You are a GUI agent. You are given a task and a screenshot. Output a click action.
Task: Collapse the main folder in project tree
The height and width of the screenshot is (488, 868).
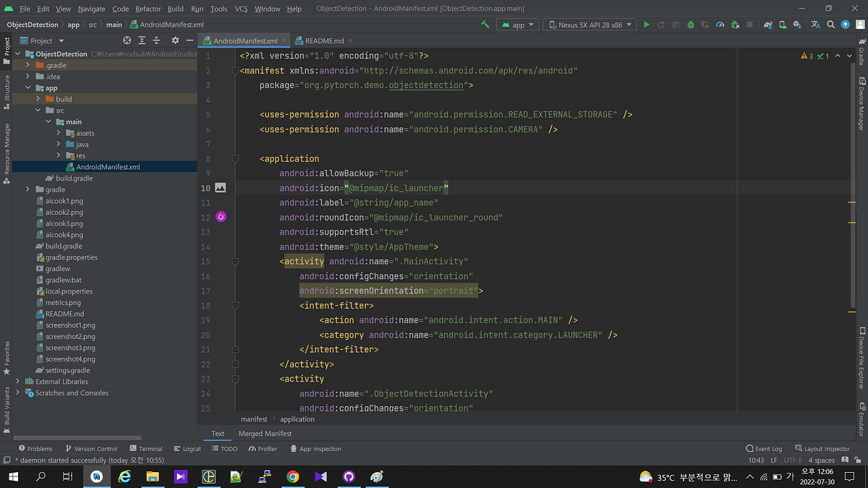[49, 122]
